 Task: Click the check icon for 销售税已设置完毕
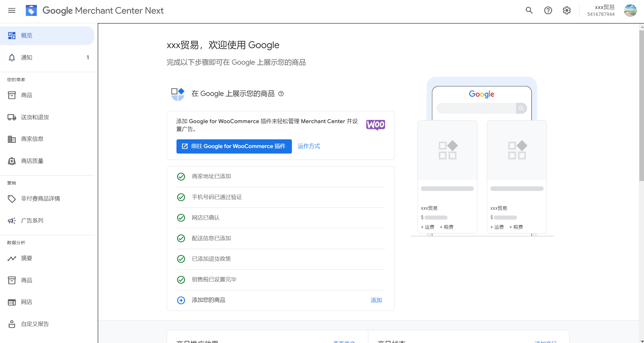coord(181,280)
